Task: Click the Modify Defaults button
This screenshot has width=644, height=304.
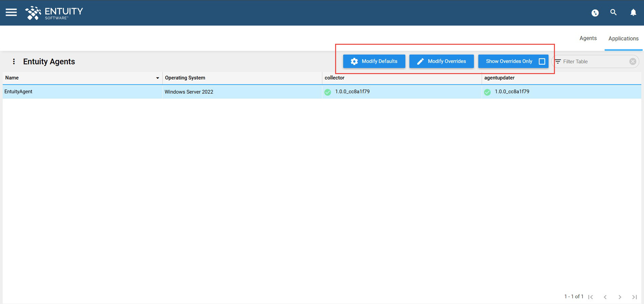Action: (374, 61)
